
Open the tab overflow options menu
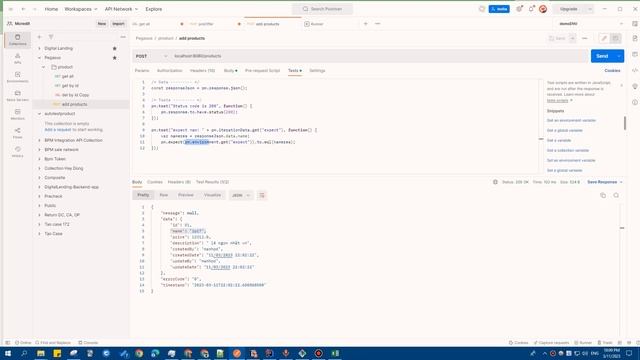coord(378,24)
